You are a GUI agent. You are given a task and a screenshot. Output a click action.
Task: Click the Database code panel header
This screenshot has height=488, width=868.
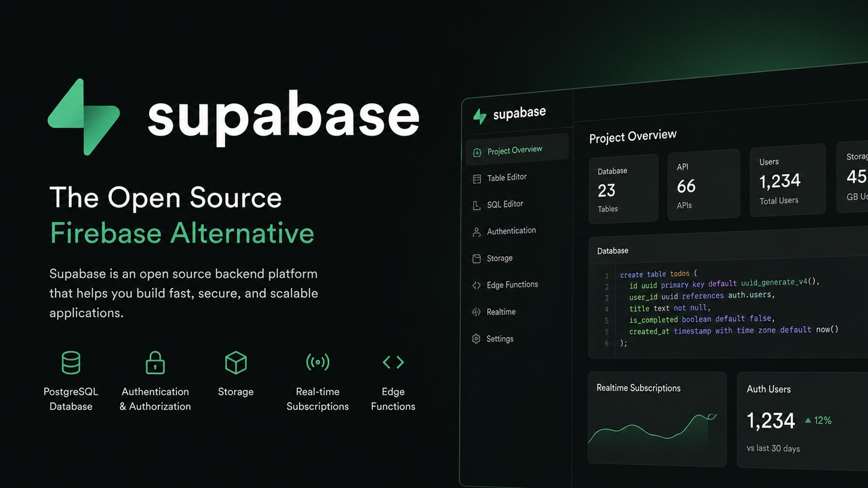[x=728, y=247]
